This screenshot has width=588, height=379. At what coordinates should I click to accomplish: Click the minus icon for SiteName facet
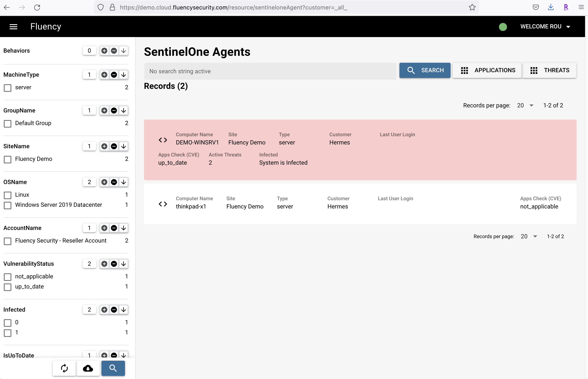pyautogui.click(x=114, y=146)
